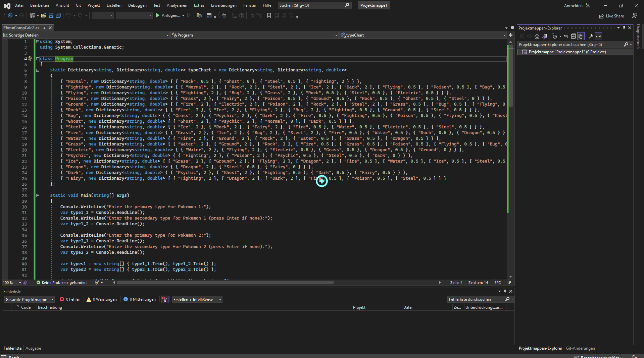Viewport: 644px width, 358px height.
Task: Click Anmelden in the top right
Action: [574, 5]
